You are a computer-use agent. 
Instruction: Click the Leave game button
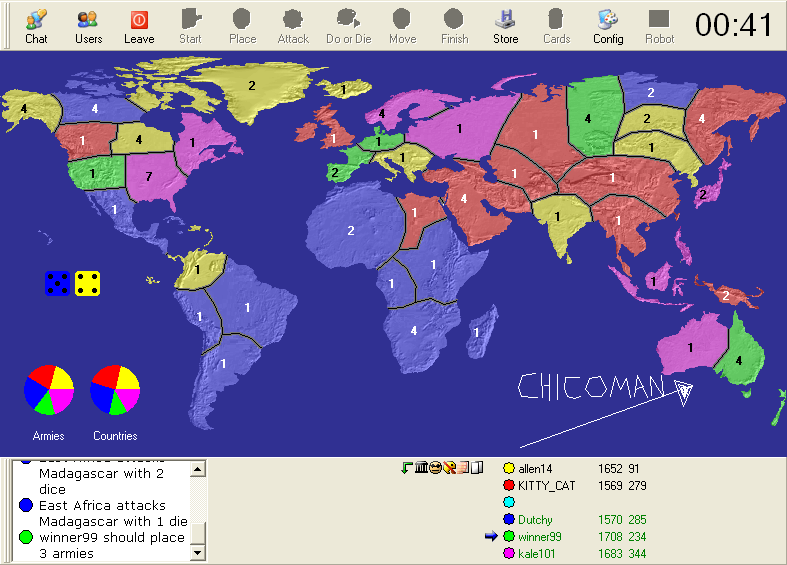tap(139, 27)
